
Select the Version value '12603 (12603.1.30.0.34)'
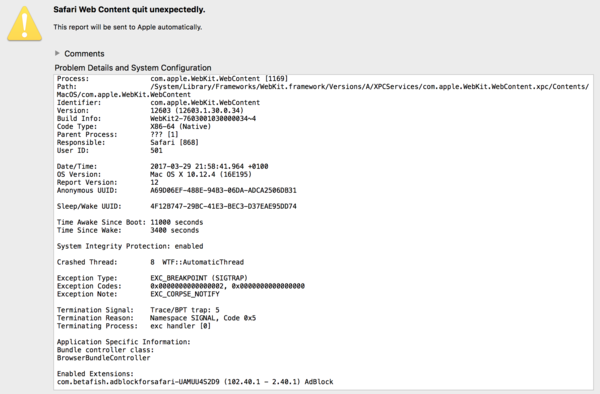click(197, 111)
